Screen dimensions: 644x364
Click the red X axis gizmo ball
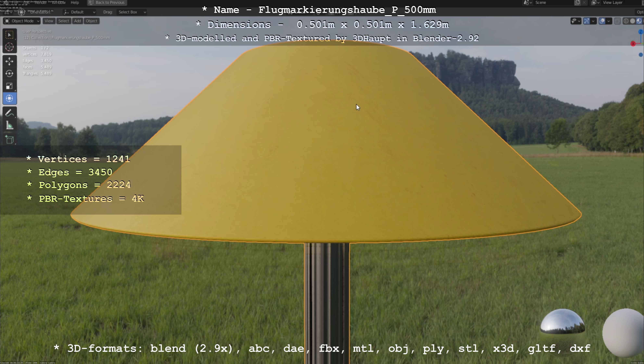pos(633,44)
